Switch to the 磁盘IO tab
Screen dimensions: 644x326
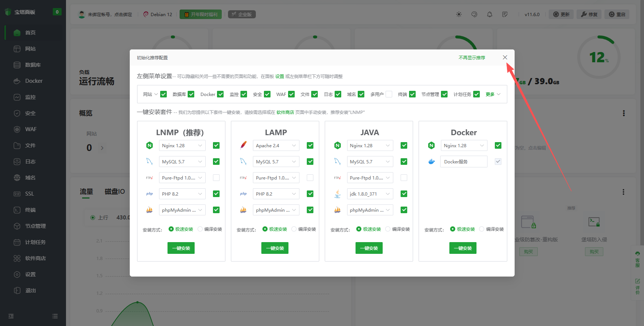pyautogui.click(x=114, y=192)
